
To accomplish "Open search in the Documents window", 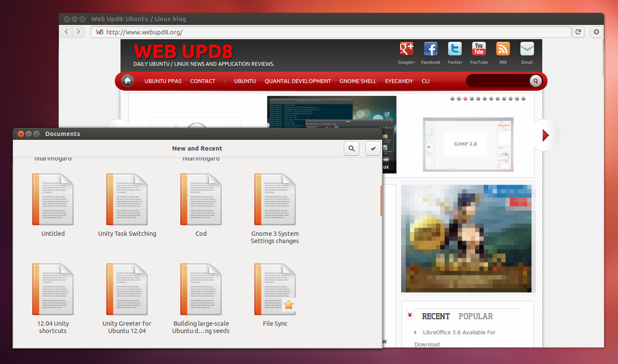I will coord(352,148).
